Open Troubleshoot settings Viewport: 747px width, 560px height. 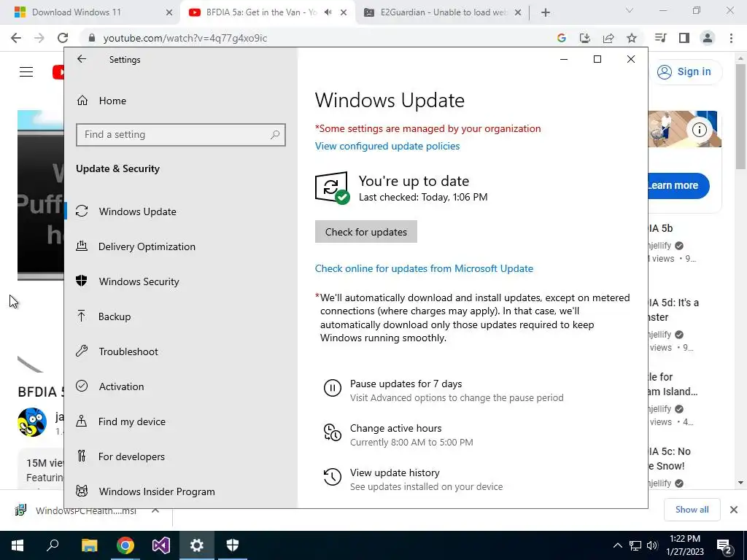coord(128,351)
